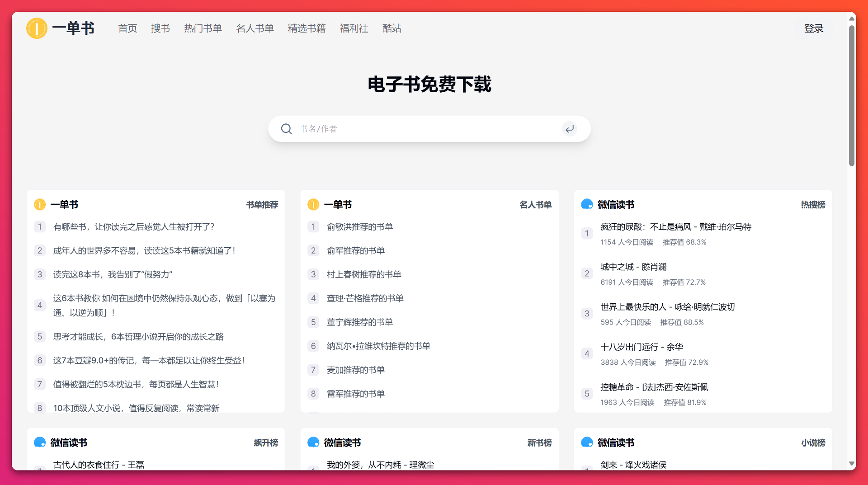Click the magnifier search icon
The height and width of the screenshot is (485, 868).
pos(286,129)
